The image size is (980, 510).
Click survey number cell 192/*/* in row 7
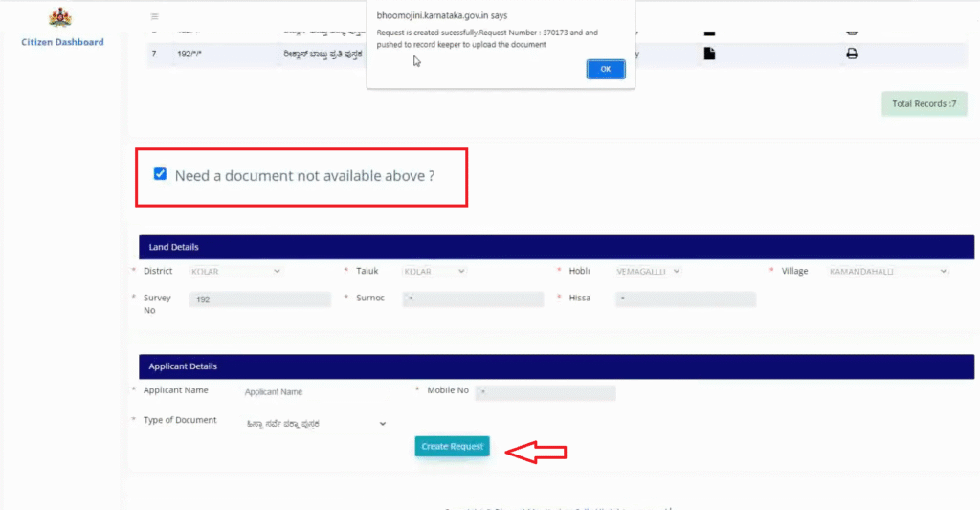189,55
